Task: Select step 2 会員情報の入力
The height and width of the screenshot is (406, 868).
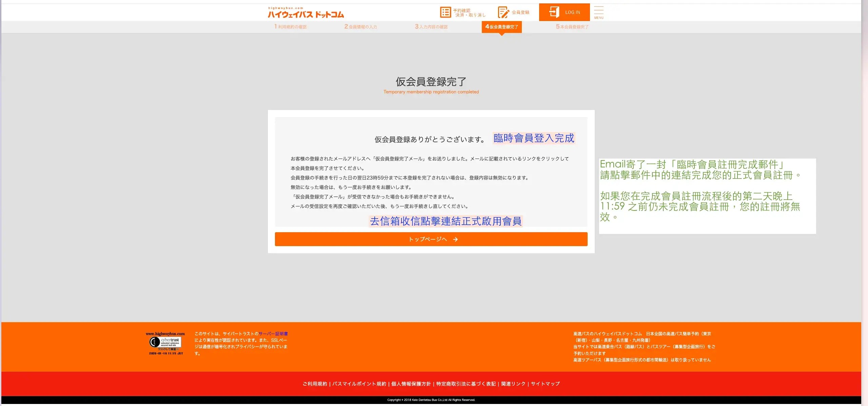Action: point(360,26)
